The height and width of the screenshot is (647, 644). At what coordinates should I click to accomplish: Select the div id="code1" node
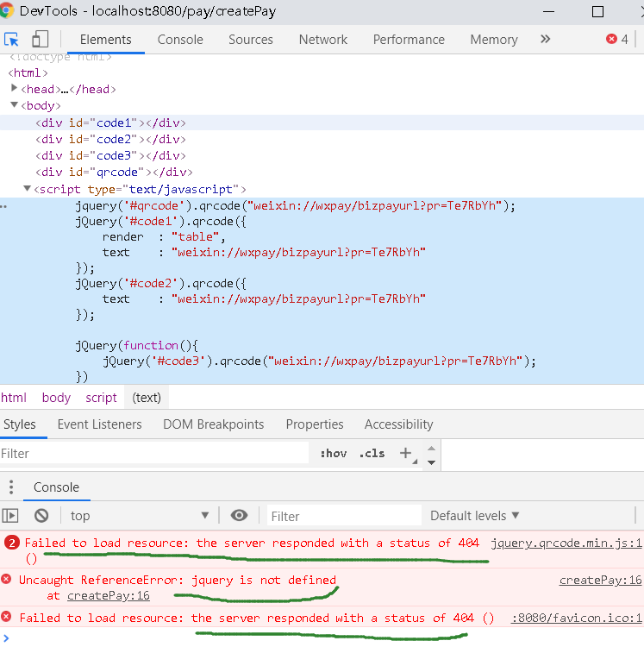tap(110, 122)
